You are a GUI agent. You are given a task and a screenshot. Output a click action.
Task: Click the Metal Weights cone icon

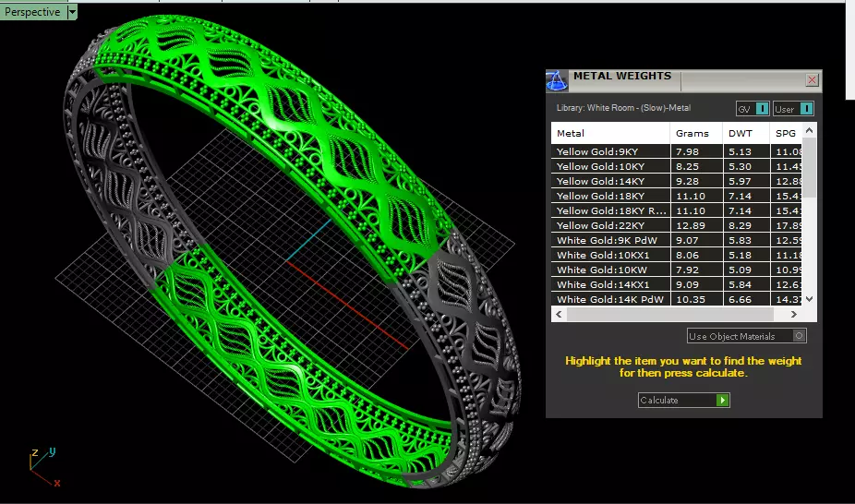[x=557, y=81]
